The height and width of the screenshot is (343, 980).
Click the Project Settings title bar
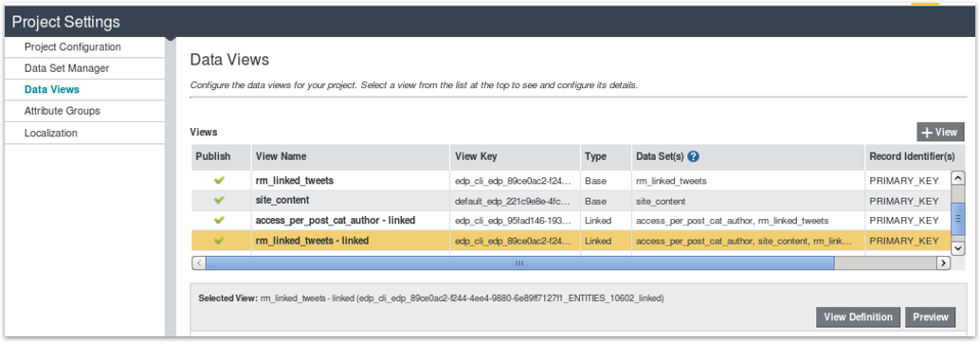click(490, 22)
